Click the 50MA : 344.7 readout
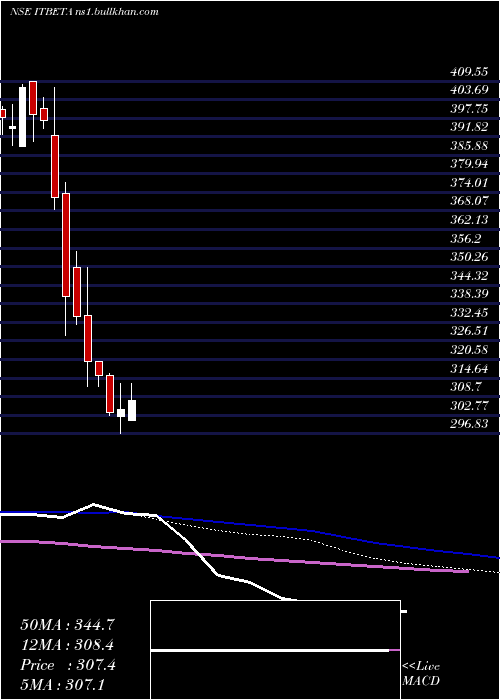This screenshot has height=700, width=500. [x=68, y=625]
